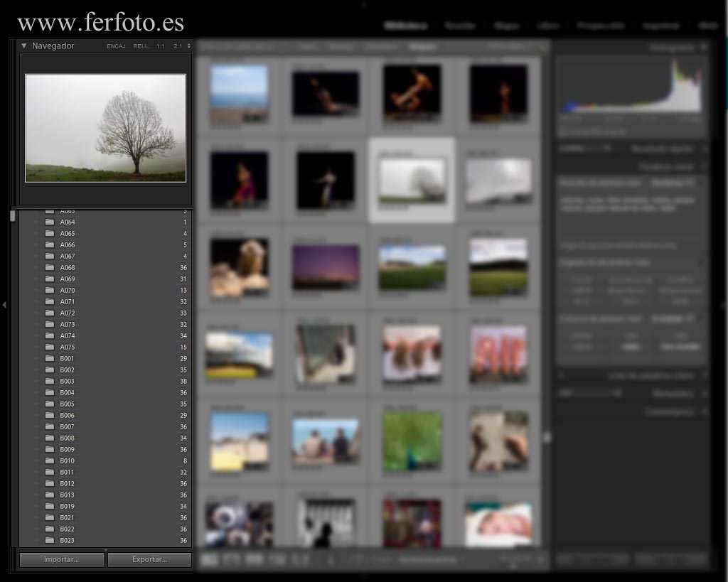Click the folder list scrollbar handle
728x582 pixels.
coord(13,216)
